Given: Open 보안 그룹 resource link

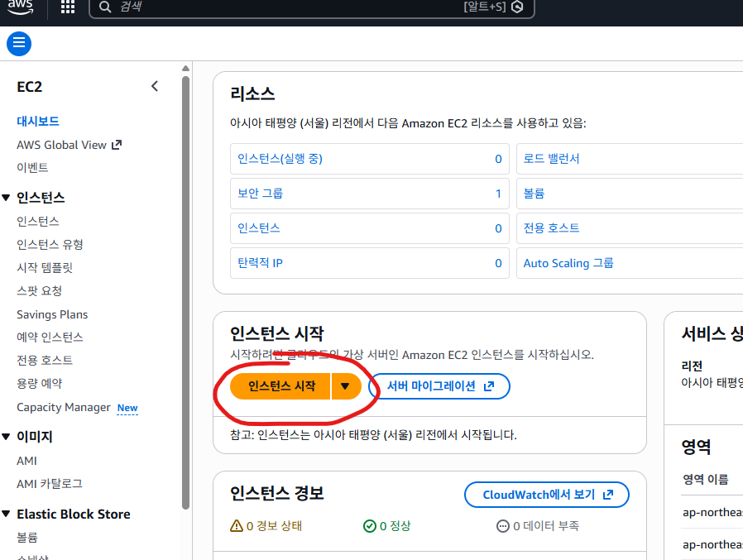Looking at the screenshot, I should coord(260,194).
